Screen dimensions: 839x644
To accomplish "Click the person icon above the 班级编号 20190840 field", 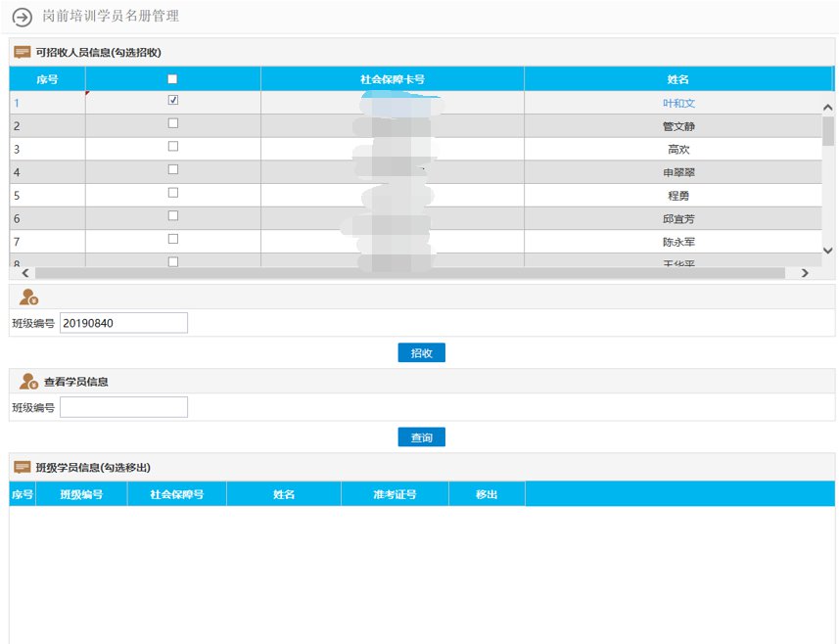I will (x=28, y=297).
